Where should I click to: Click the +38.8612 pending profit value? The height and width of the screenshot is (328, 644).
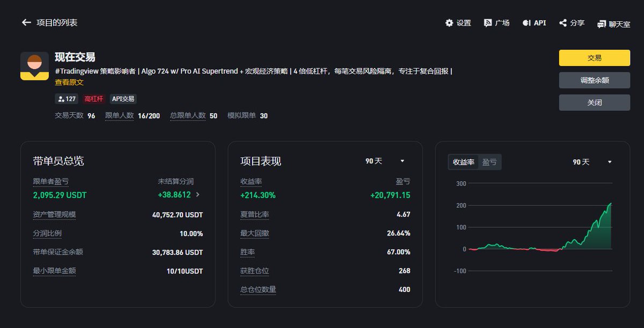coord(174,195)
